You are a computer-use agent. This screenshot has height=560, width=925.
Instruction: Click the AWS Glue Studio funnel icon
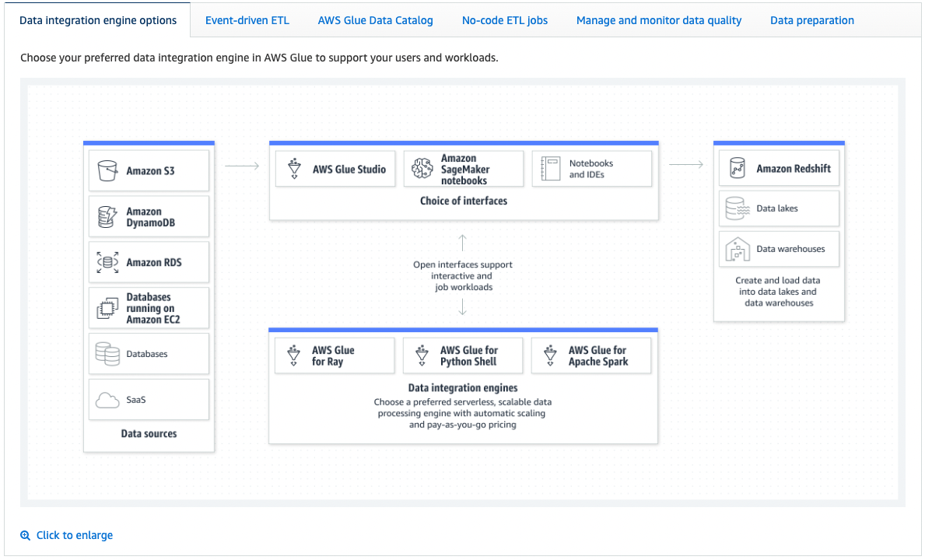pos(294,169)
